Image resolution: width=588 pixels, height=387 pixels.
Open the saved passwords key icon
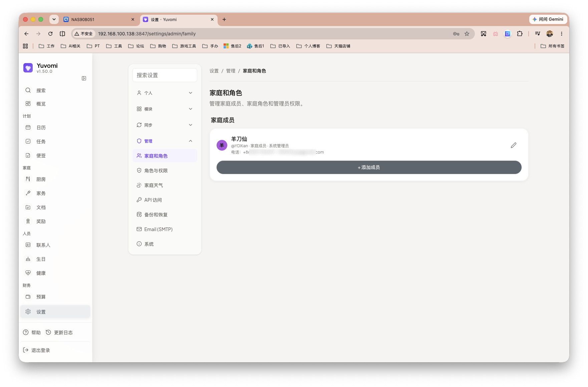point(456,34)
